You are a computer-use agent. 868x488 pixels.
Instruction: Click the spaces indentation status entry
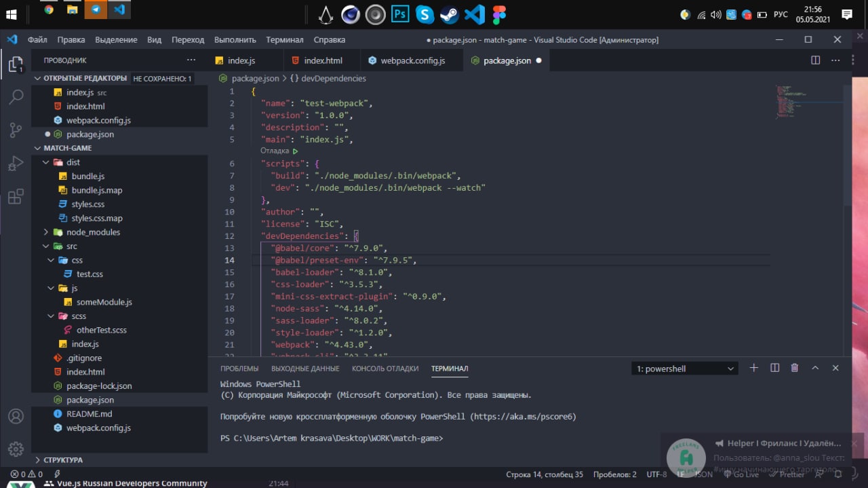click(x=614, y=474)
